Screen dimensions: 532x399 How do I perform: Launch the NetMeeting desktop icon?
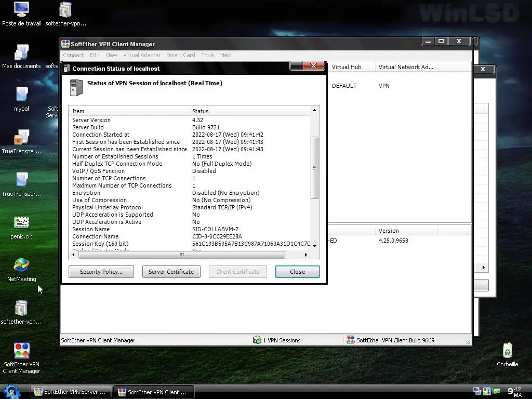pos(21,270)
